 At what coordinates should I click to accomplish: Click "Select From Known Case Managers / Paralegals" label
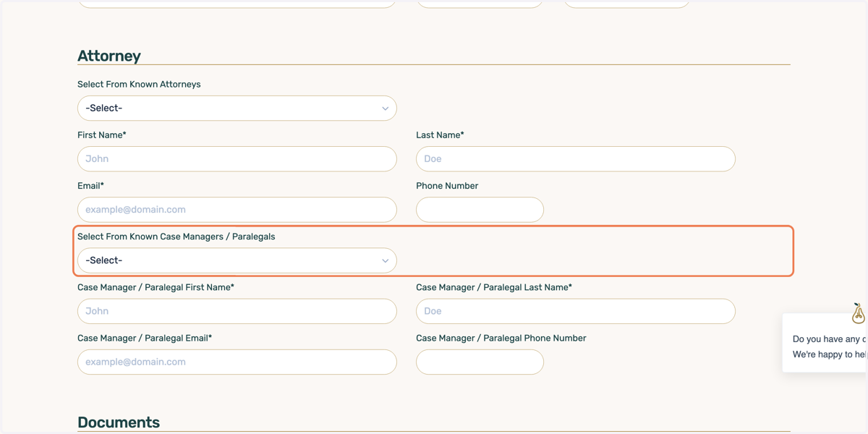[176, 237]
